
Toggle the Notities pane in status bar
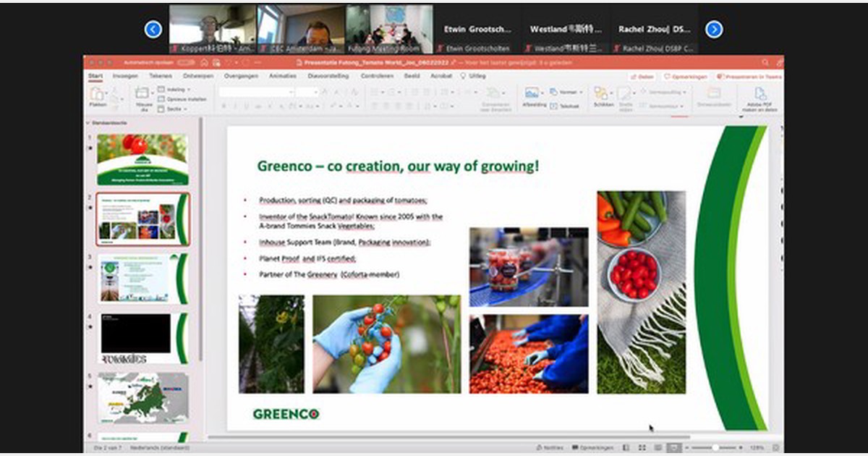(x=550, y=448)
